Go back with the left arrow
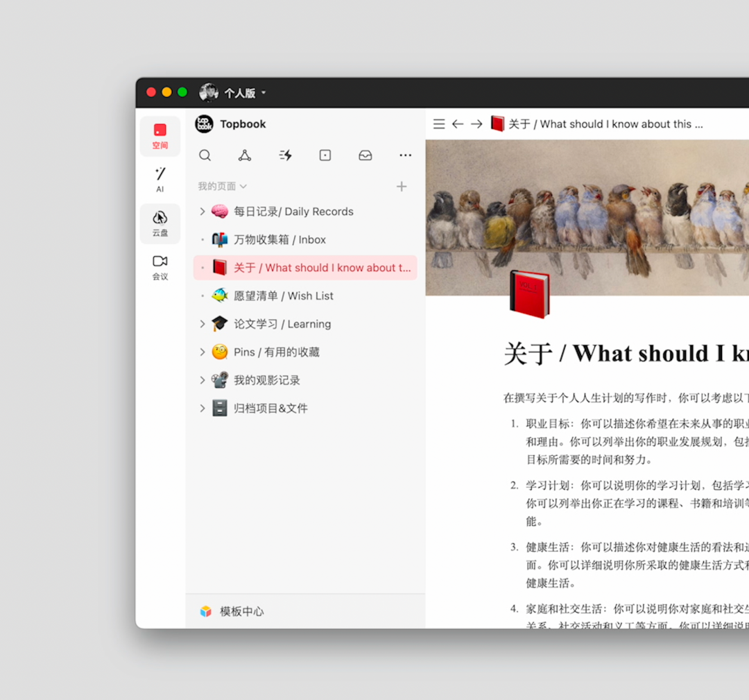The image size is (749, 700). click(458, 124)
